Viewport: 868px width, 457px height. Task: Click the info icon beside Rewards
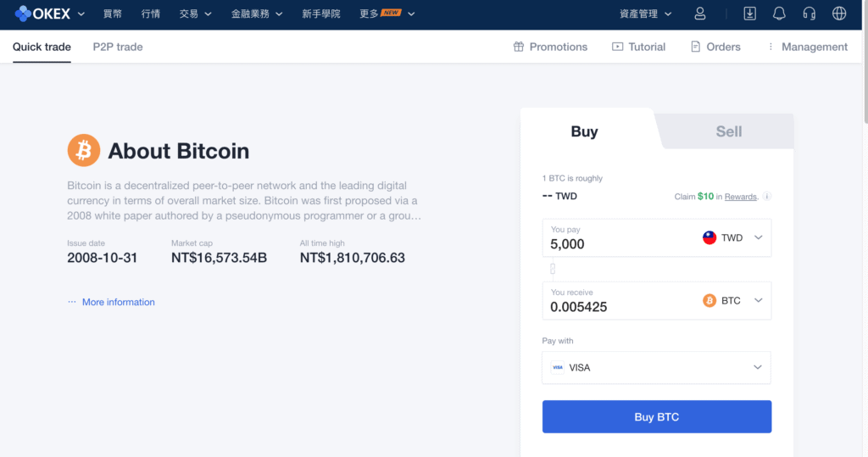(766, 196)
